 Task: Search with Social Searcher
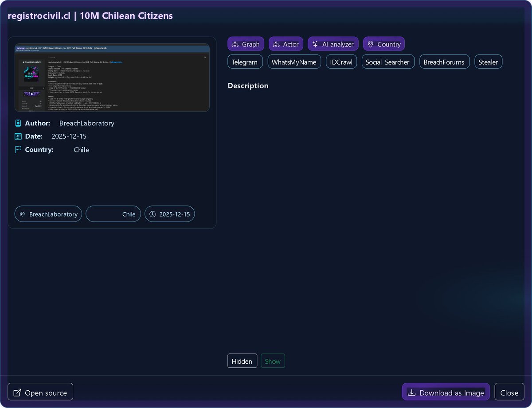[x=388, y=62]
